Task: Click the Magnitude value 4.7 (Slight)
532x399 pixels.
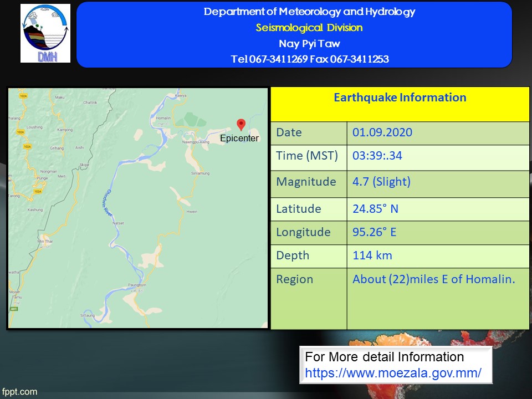Action: 382,182
